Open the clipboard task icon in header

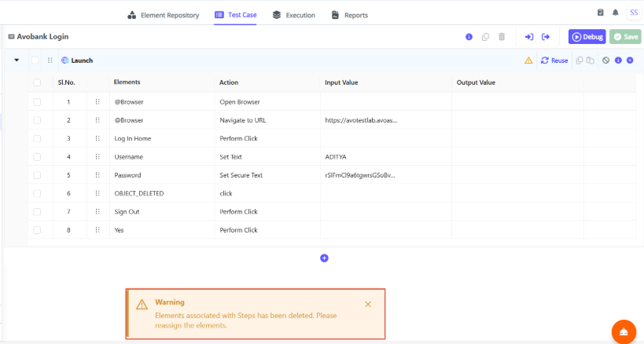601,13
